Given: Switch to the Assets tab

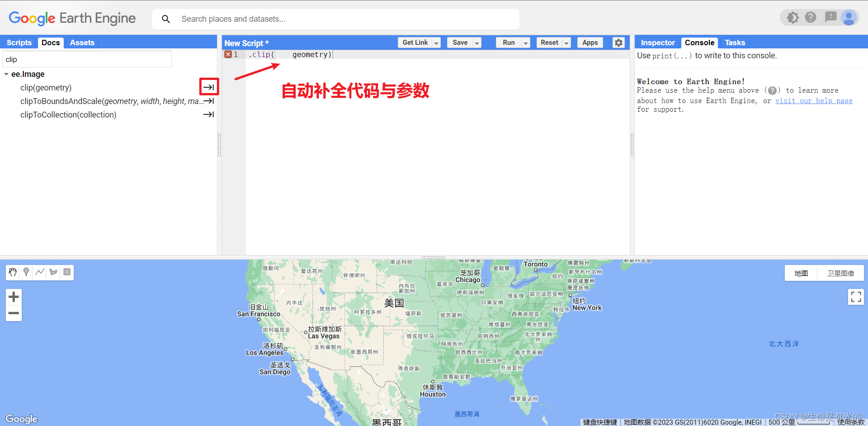Looking at the screenshot, I should pos(82,43).
